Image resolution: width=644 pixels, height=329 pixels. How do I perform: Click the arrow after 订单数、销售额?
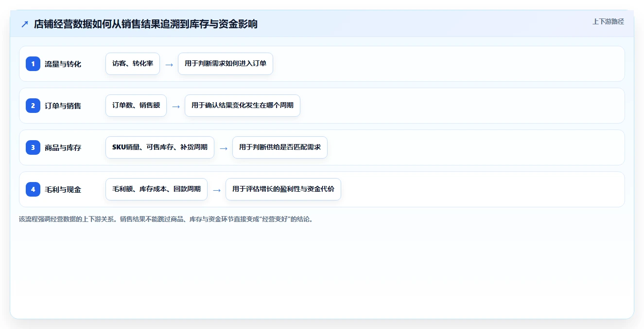(175, 106)
